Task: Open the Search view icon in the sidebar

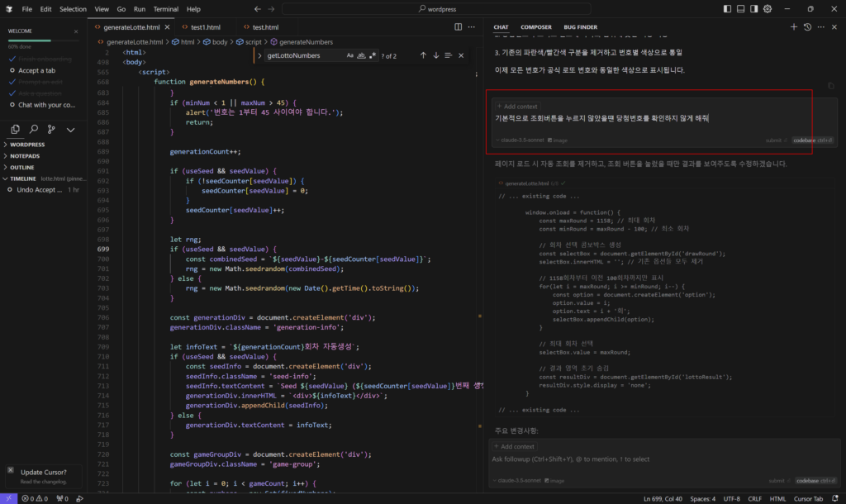Action: click(33, 129)
